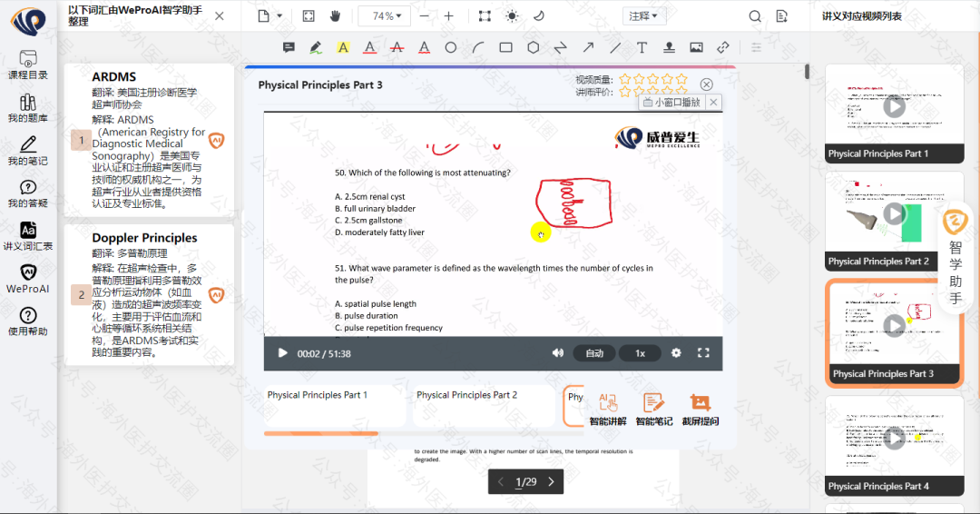Play Physical Principles Part 1 thumbnail video
Viewport: 980px width, 514px height.
point(895,106)
